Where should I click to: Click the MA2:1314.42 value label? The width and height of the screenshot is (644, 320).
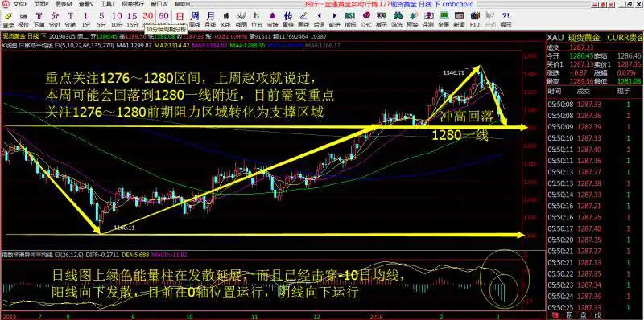point(172,45)
